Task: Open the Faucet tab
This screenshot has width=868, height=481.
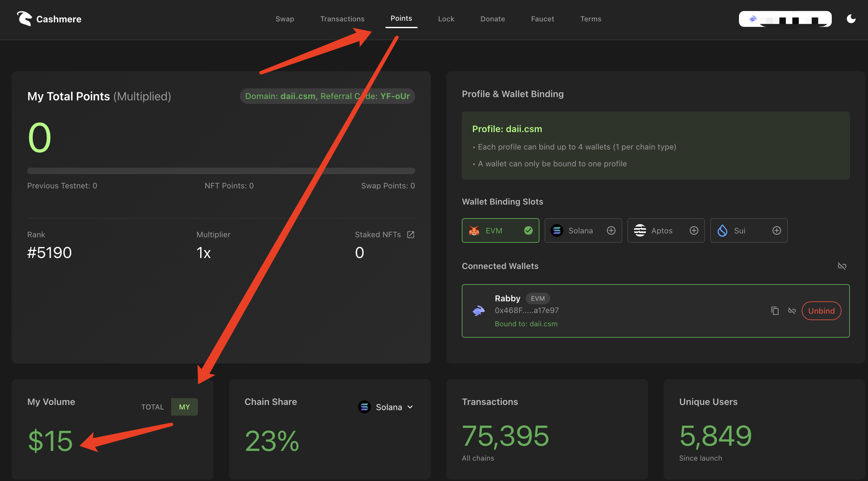Action: (543, 19)
